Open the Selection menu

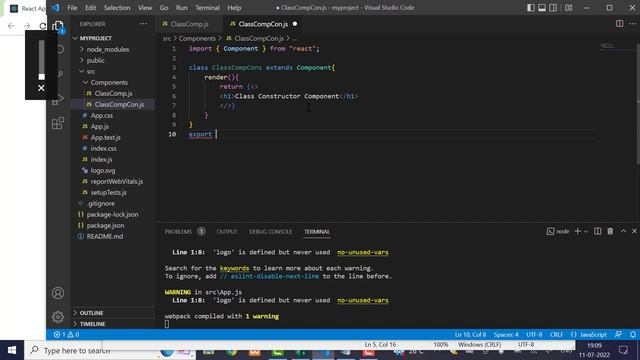click(117, 8)
